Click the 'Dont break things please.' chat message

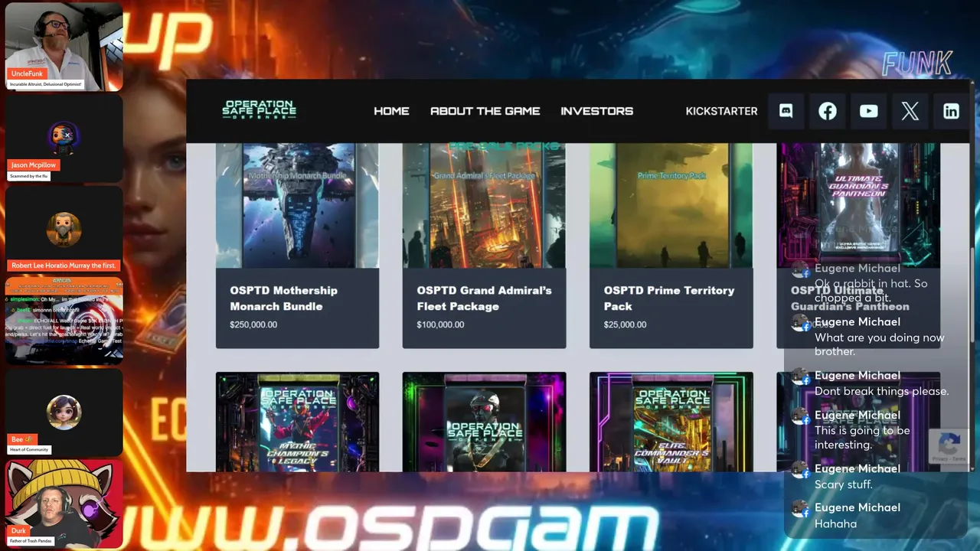pyautogui.click(x=881, y=391)
